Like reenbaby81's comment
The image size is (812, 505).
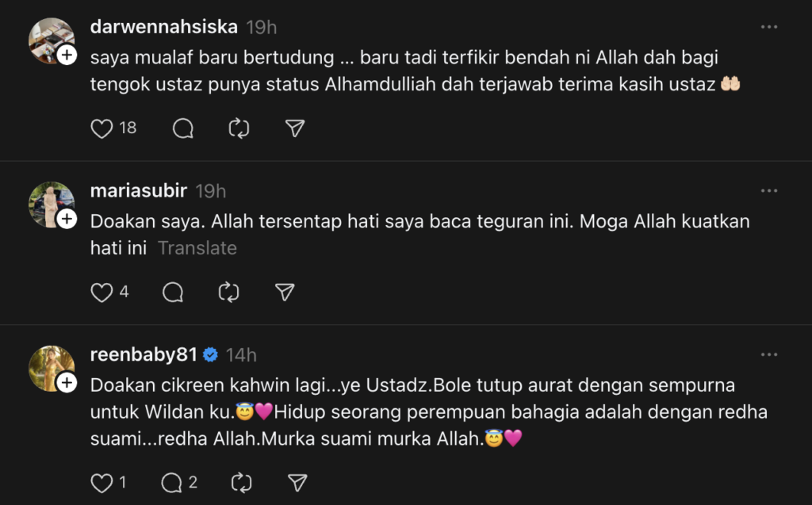[101, 482]
